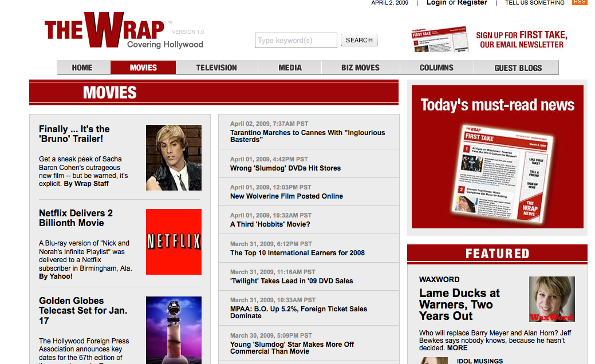Open the Today's must-read news banner
The width and height of the screenshot is (595, 364).
point(497,156)
